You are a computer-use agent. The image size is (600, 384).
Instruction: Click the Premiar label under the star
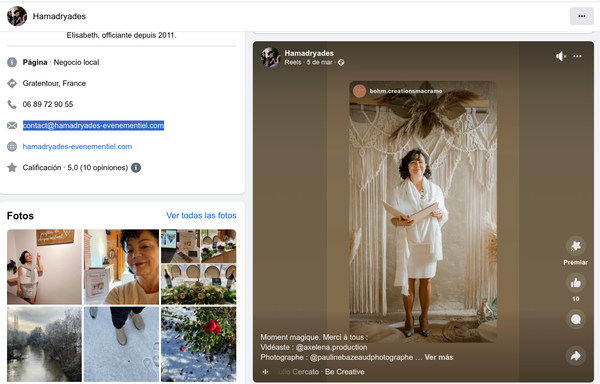click(576, 262)
